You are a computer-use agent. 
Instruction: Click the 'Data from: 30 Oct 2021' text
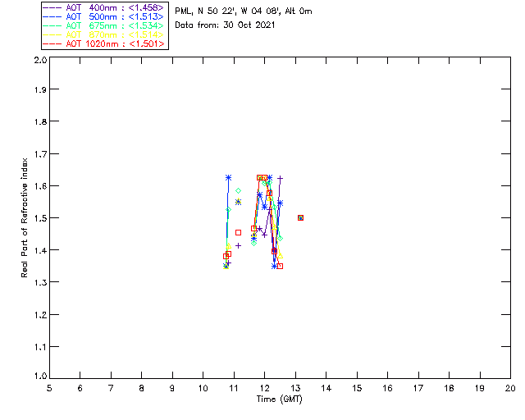tap(225, 25)
